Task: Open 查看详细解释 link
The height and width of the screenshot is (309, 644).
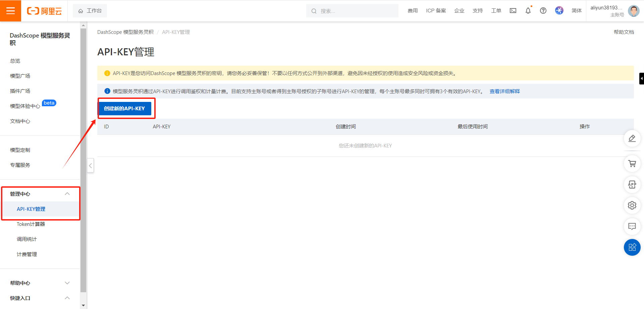Action: (505, 91)
